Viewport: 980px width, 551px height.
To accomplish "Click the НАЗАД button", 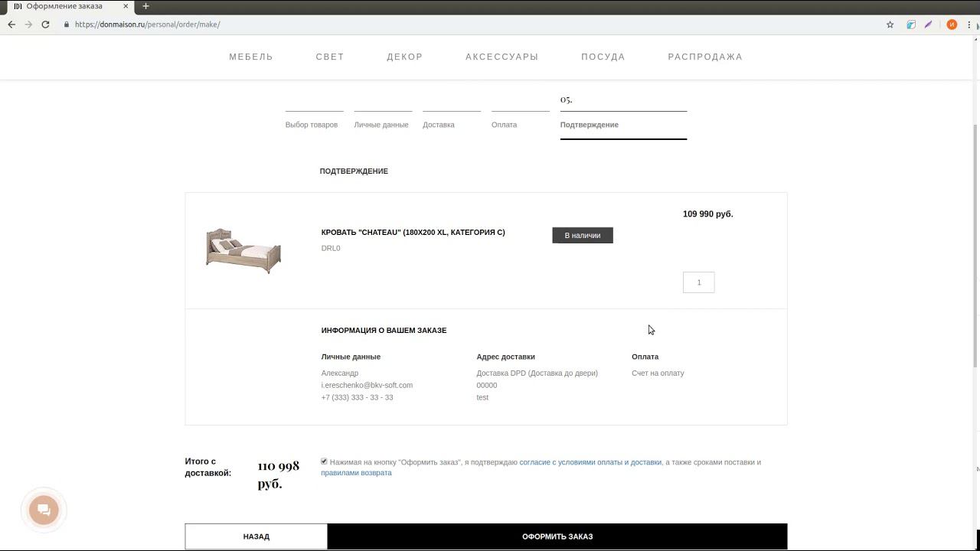I will pos(256,536).
